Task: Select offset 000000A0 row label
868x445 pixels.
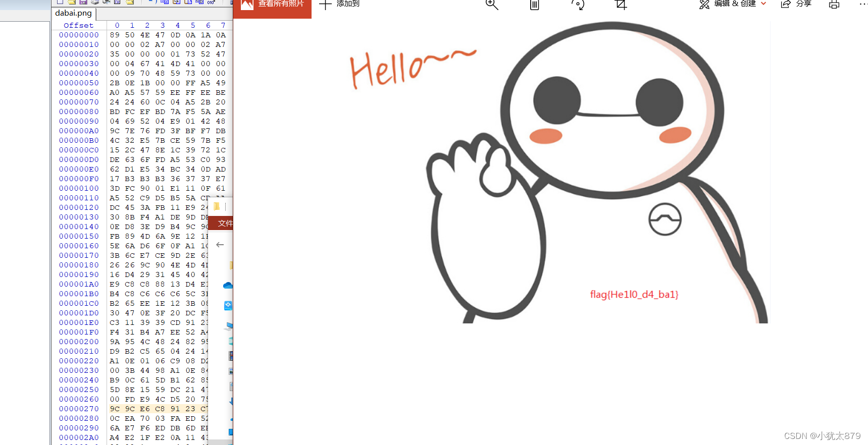Action: pyautogui.click(x=79, y=131)
